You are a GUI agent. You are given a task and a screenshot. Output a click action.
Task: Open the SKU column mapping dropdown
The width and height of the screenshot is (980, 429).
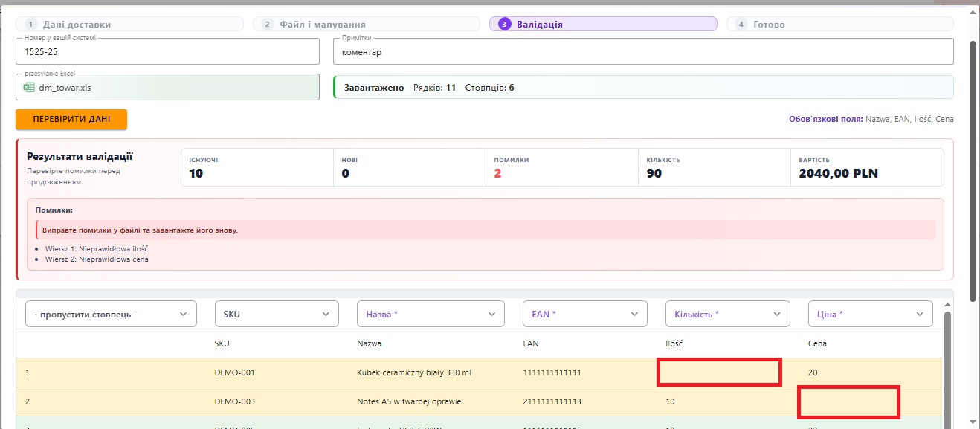[277, 314]
